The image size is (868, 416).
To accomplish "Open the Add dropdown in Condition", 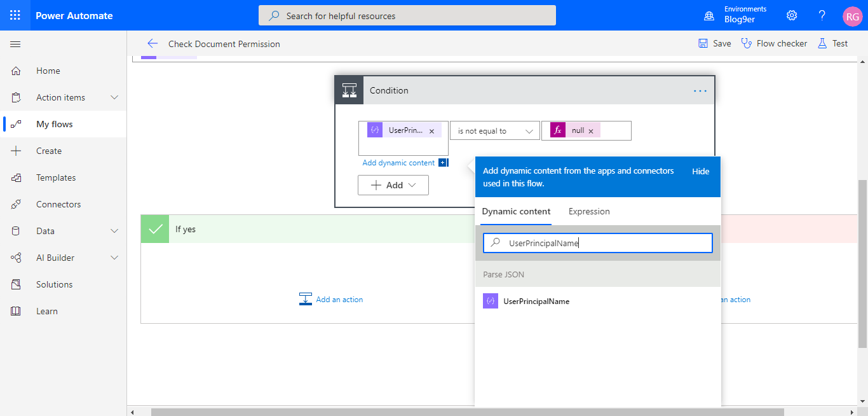I will coord(393,185).
